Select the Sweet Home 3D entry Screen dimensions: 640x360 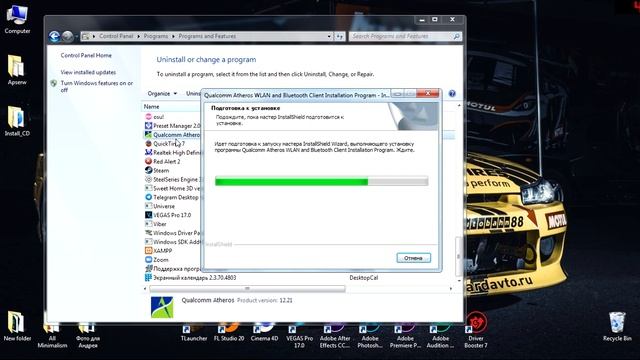173,188
